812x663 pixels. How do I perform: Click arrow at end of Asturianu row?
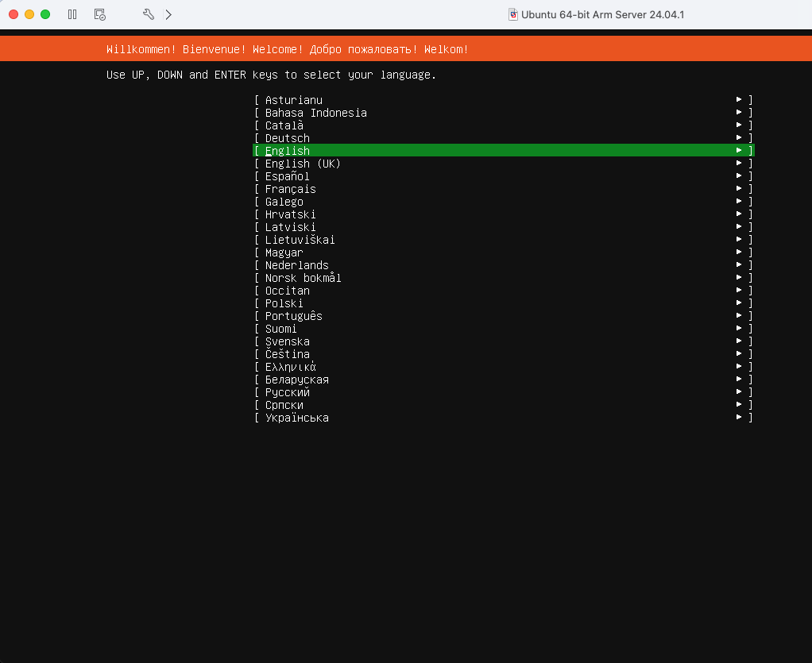[x=739, y=99]
